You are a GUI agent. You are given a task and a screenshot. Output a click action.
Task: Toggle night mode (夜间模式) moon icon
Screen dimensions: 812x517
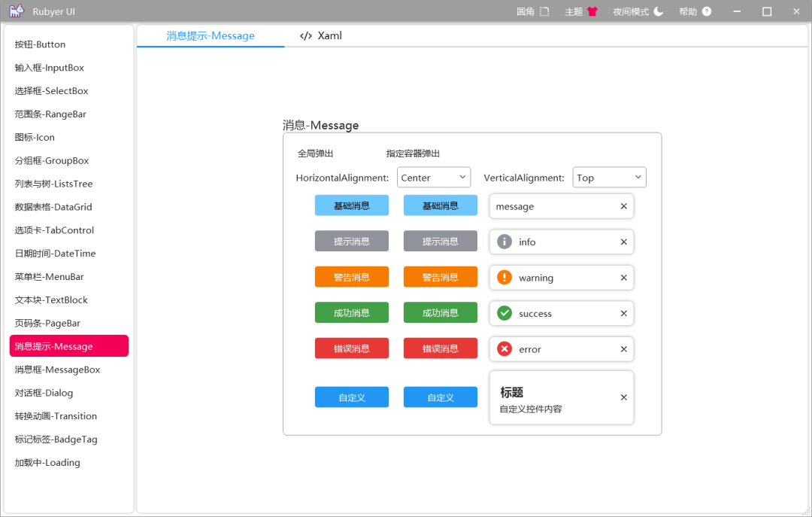(x=659, y=12)
